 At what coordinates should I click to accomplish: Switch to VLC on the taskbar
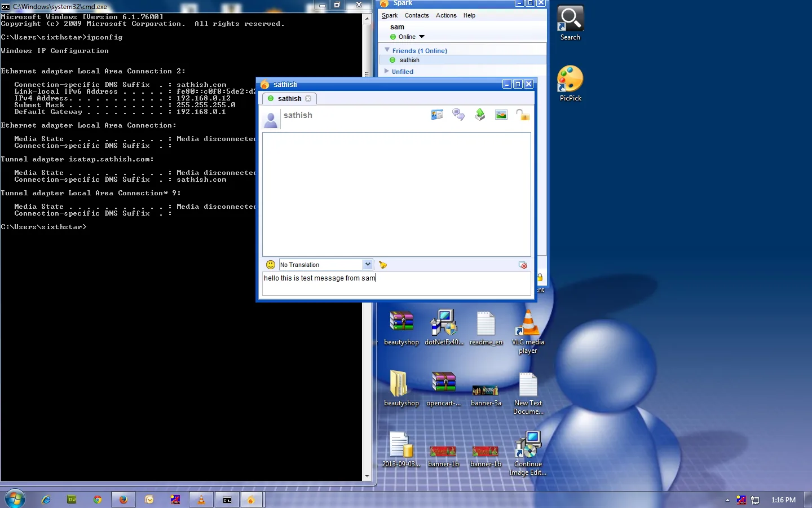pyautogui.click(x=201, y=500)
